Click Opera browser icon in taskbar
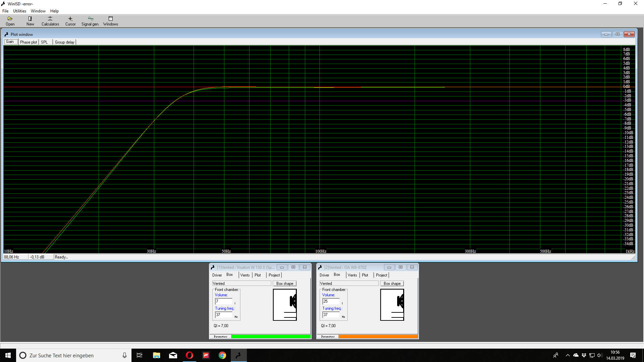Viewport: 644px width, 362px height. pos(190,355)
